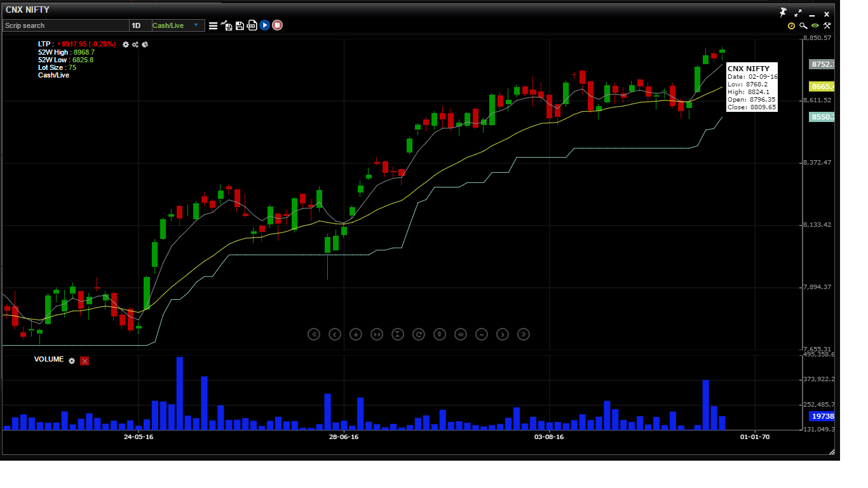Click the pie chart icon beside LTP
The width and height of the screenshot is (868, 488).
tap(145, 44)
